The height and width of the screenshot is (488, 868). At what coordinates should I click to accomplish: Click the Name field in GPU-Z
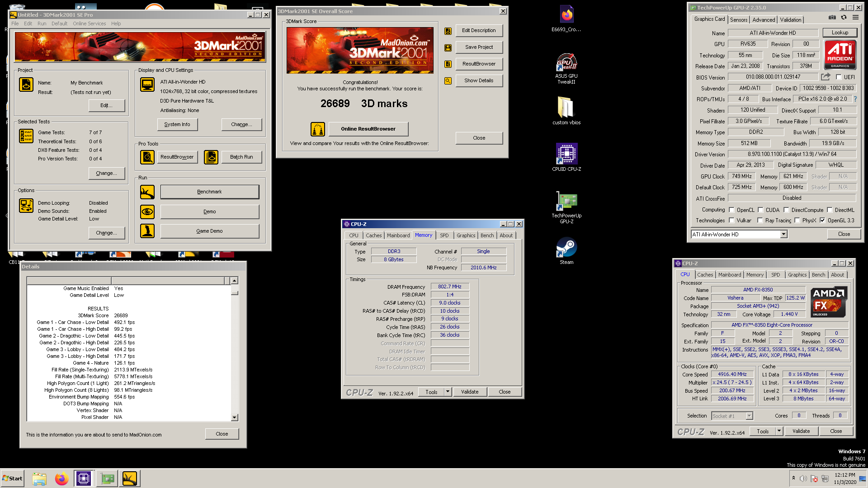(773, 33)
